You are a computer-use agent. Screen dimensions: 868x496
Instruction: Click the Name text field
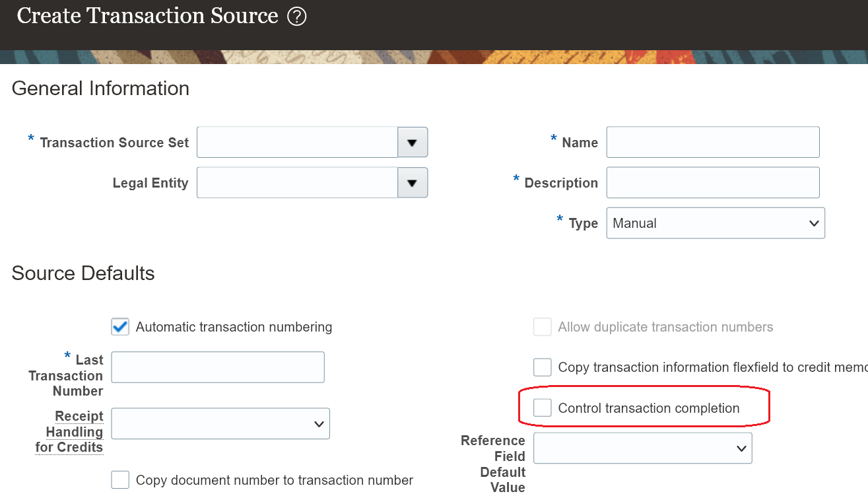click(x=713, y=143)
